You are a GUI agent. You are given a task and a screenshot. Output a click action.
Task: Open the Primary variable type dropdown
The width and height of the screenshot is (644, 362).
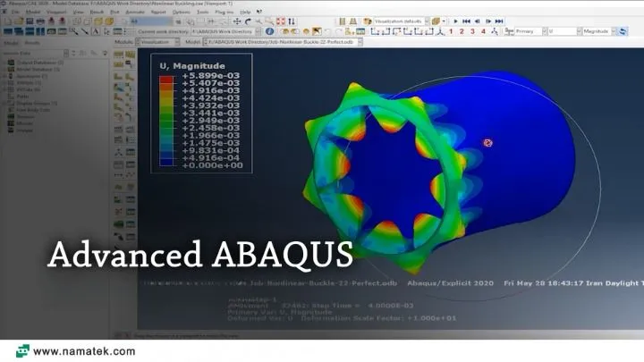click(530, 31)
